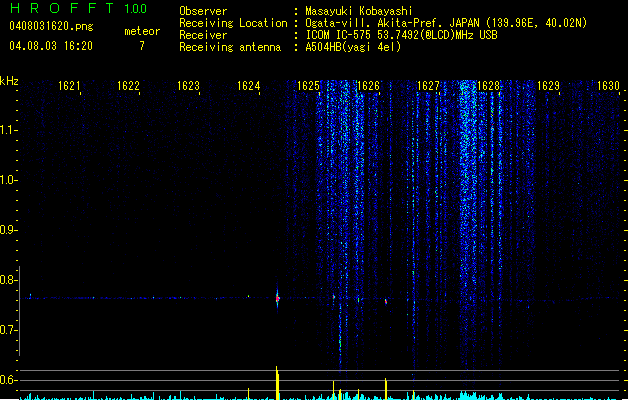Click the 1.0 kHz frequency tick label
629x400 pixels.
point(8,180)
